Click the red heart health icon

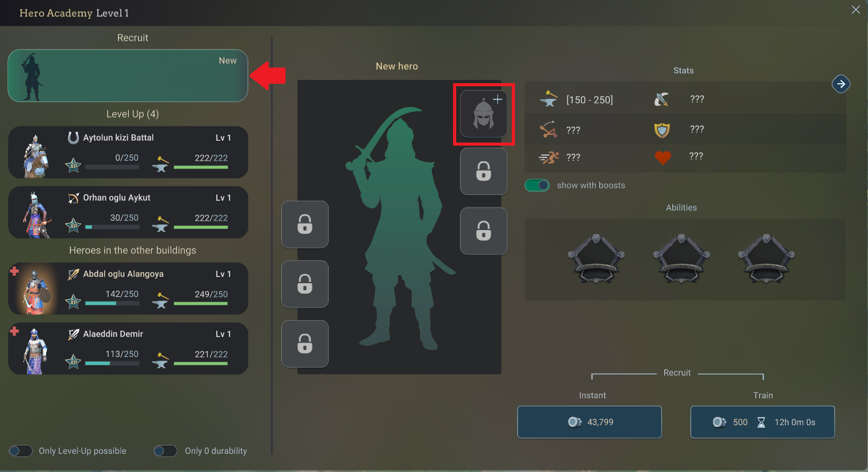click(x=662, y=158)
